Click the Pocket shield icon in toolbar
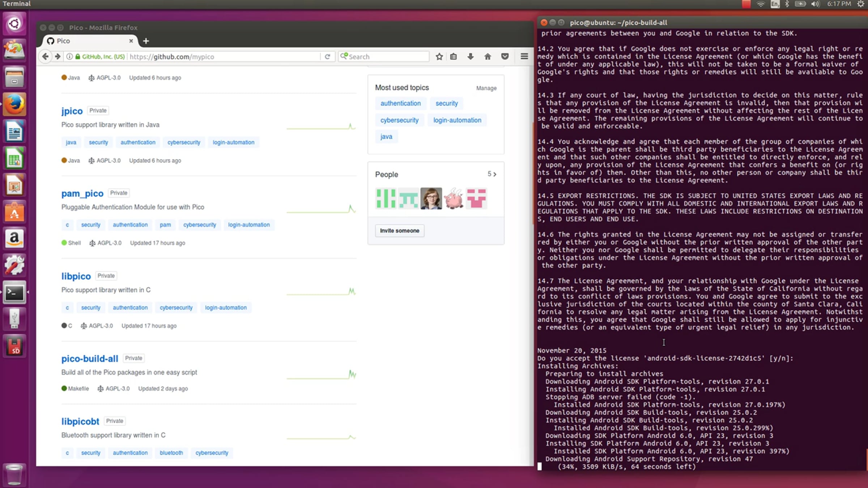Viewport: 868px width, 488px height. point(505,56)
